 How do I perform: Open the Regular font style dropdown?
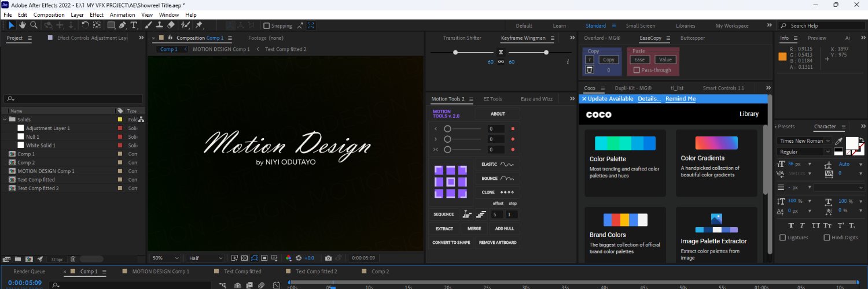pyautogui.click(x=805, y=152)
